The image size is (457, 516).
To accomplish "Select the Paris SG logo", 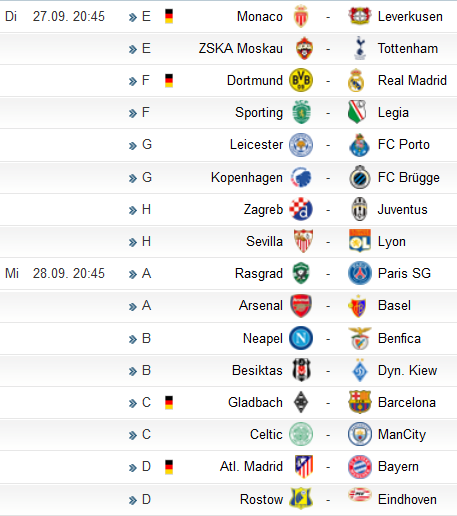I will [x=360, y=273].
